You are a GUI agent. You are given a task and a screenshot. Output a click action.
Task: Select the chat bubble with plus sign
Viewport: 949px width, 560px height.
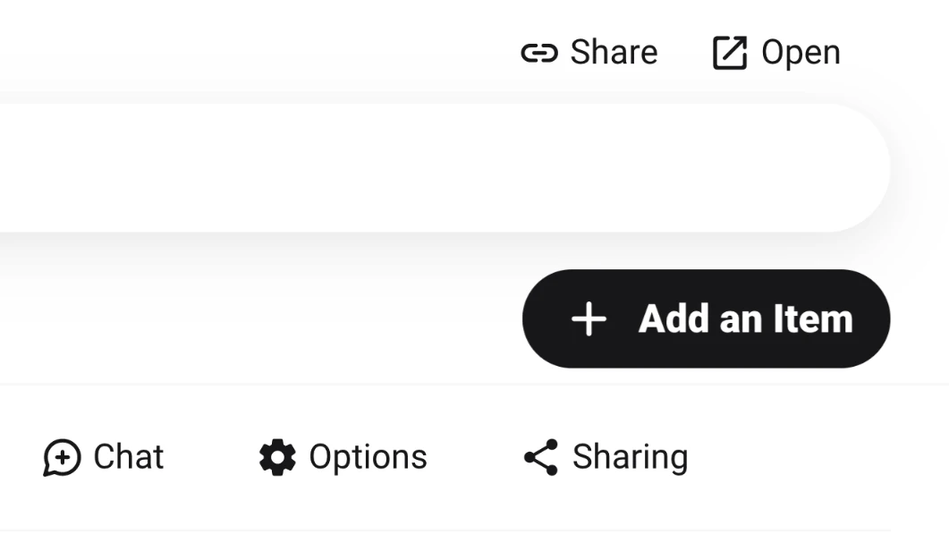tap(61, 457)
